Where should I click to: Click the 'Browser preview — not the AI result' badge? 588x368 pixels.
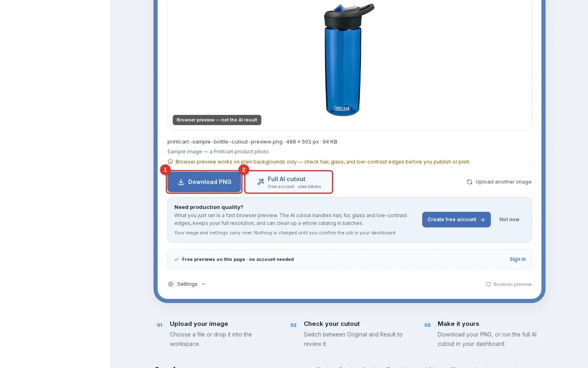click(x=217, y=120)
